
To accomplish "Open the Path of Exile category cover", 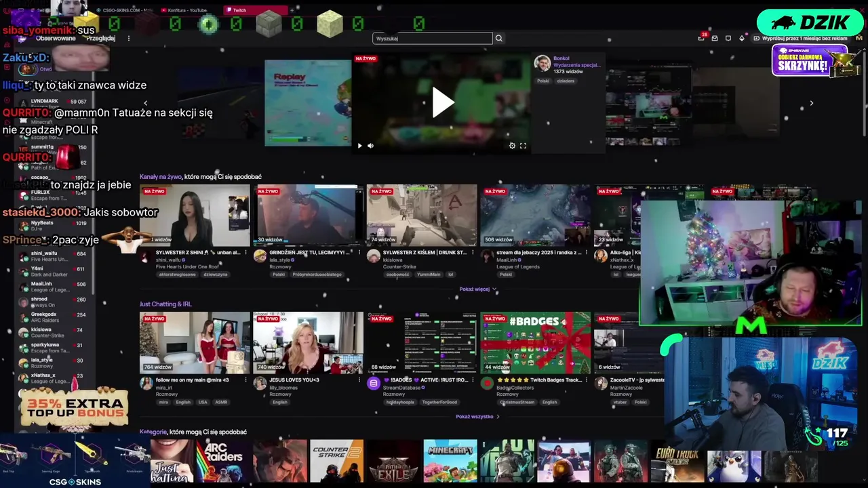I will click(394, 461).
